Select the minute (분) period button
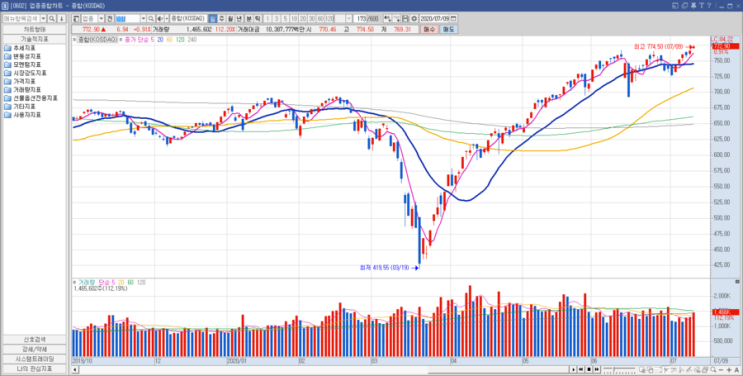Viewport: 743px width, 376px height. click(x=248, y=18)
